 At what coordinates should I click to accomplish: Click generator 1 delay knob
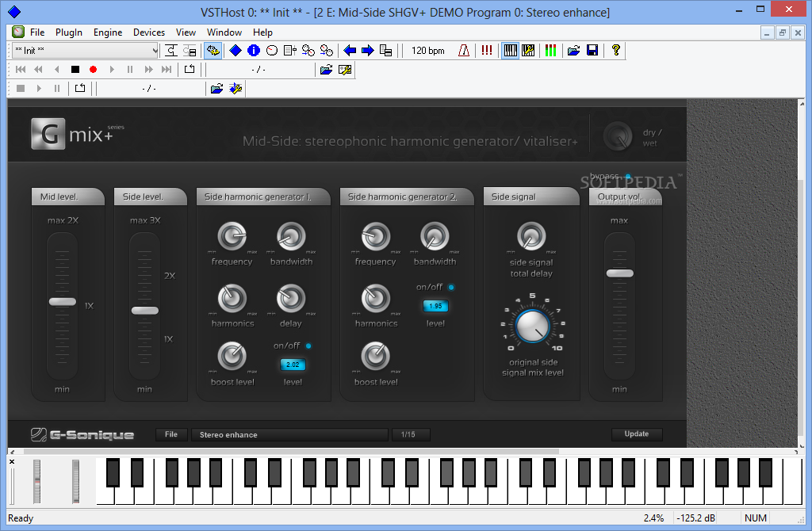point(291,298)
